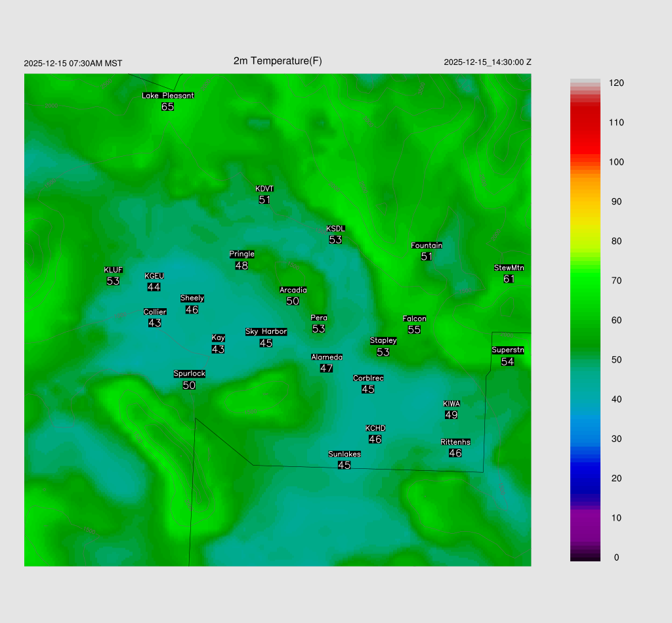Click the KLUF station label
The width and height of the screenshot is (672, 623).
(114, 270)
